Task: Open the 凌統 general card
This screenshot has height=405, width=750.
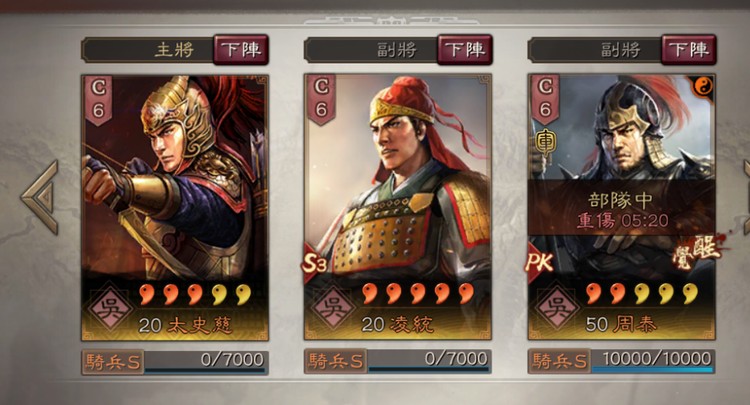Action: pyautogui.click(x=398, y=207)
